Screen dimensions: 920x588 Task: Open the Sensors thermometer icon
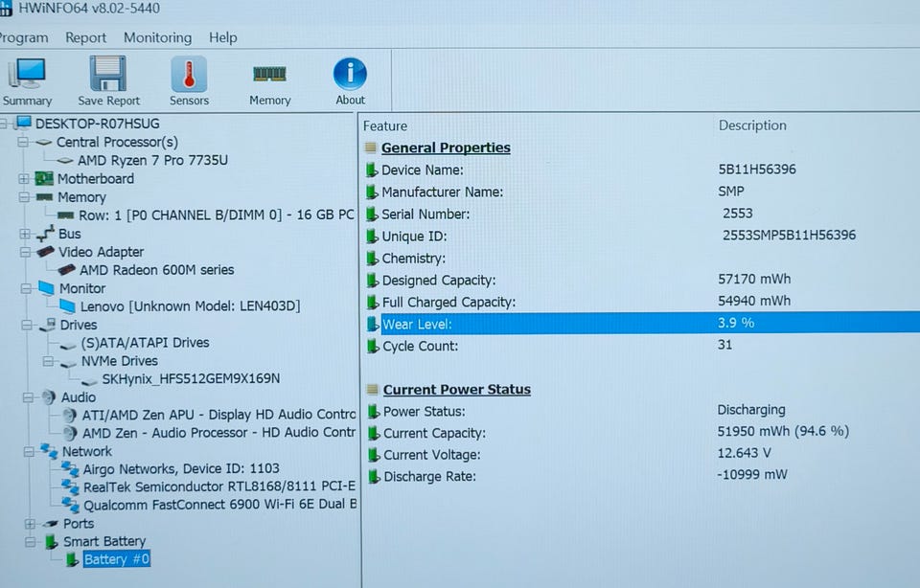189,74
